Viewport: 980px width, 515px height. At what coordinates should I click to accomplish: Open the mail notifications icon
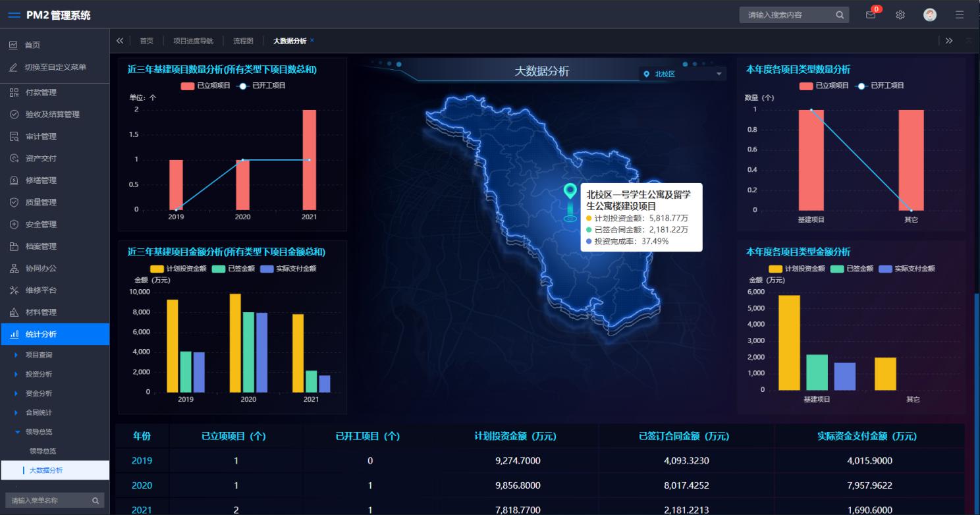[x=871, y=15]
